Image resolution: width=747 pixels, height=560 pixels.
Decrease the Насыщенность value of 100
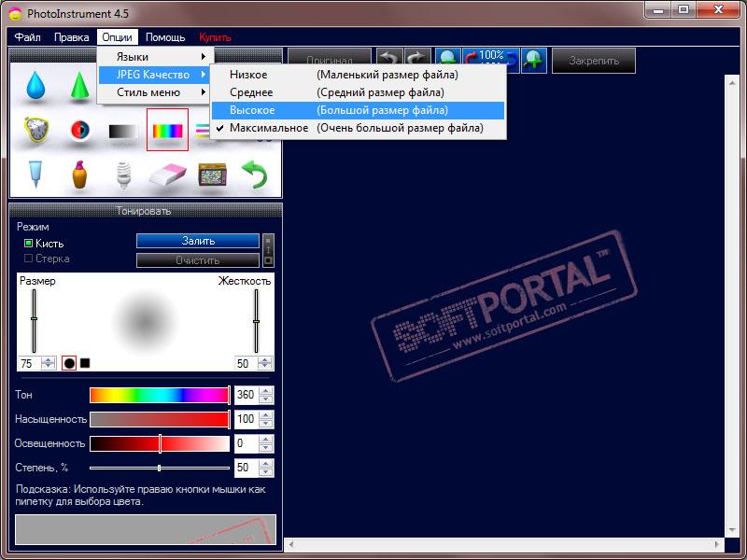tap(266, 423)
